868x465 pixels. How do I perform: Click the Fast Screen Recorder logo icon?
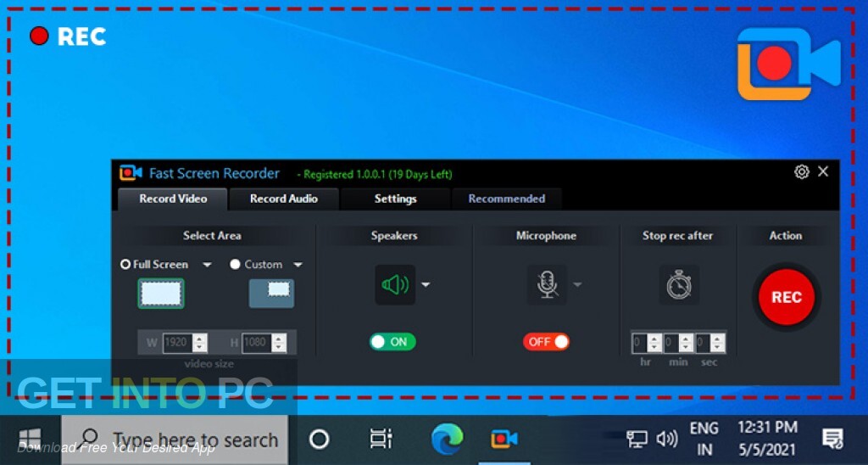tap(131, 173)
